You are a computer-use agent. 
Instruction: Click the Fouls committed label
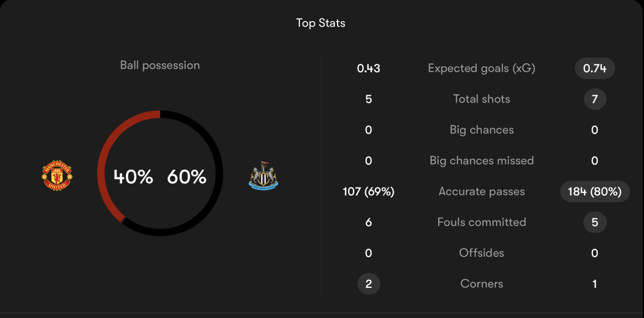point(481,222)
